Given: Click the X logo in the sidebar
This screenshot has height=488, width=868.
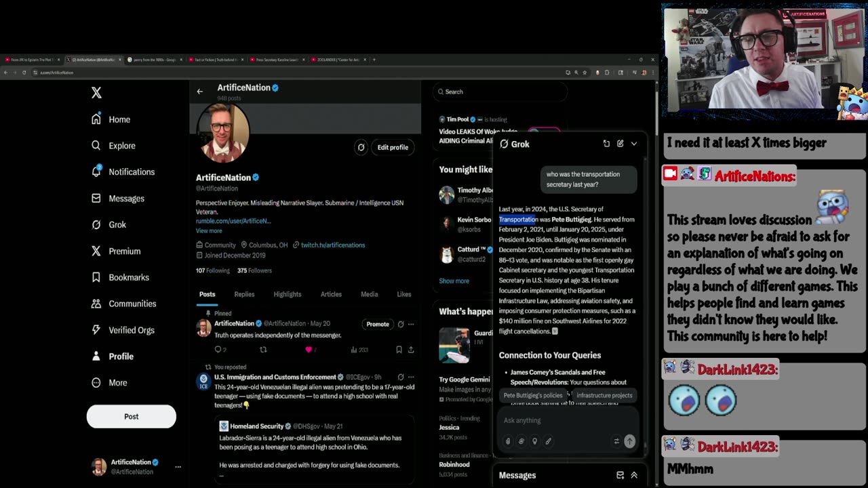Looking at the screenshot, I should (96, 93).
